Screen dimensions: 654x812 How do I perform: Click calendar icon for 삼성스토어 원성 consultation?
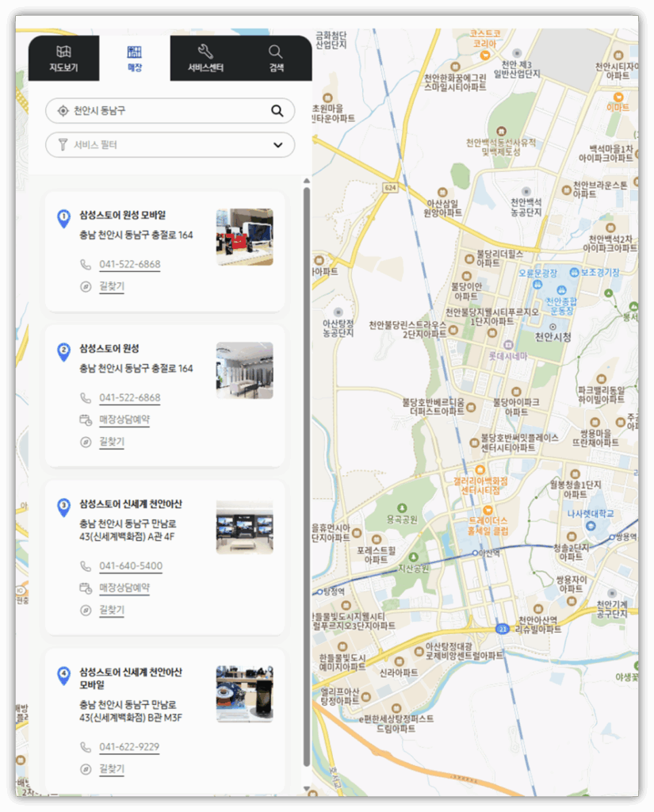(86, 419)
